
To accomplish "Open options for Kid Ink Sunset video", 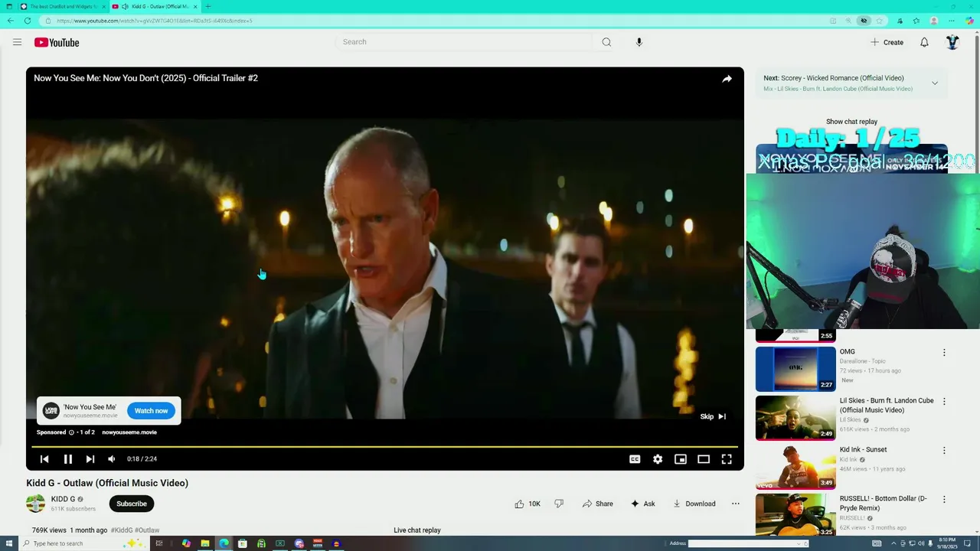I will click(944, 451).
